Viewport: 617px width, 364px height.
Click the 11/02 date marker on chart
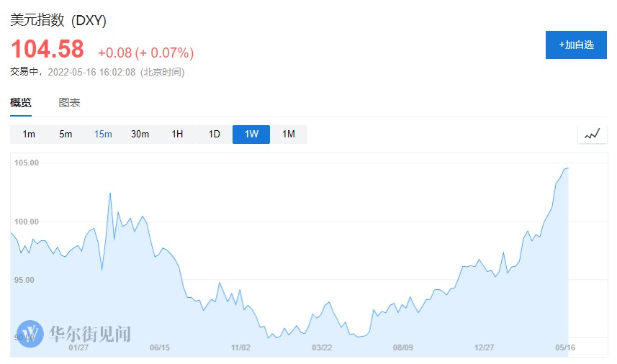point(240,347)
